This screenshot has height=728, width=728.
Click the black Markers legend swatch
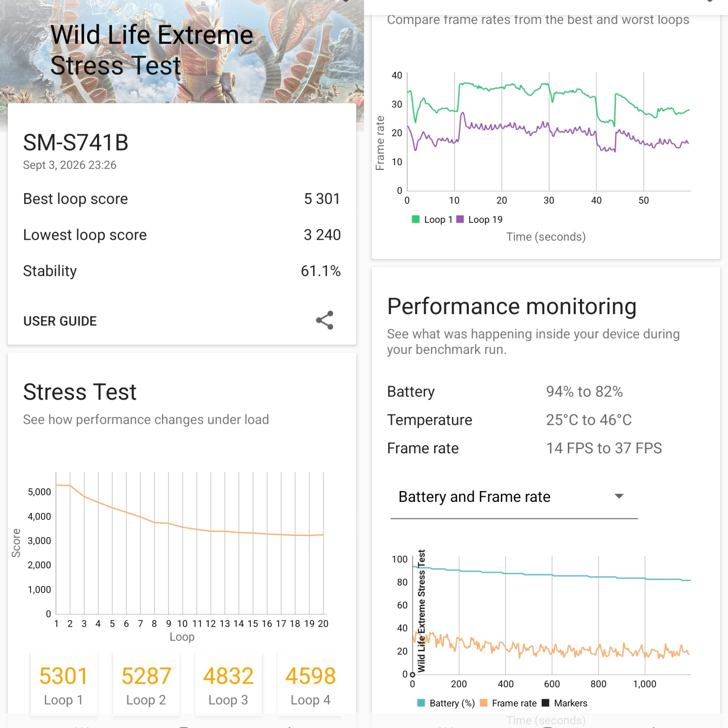point(546,703)
